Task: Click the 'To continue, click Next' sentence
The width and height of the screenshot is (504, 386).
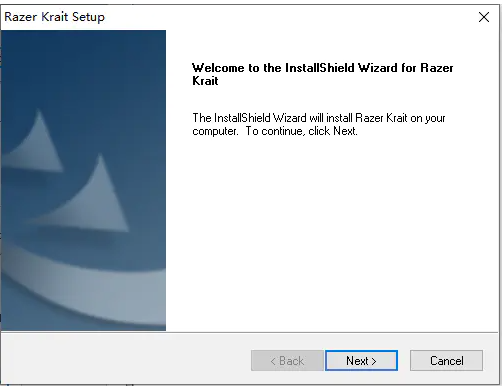Action: [301, 131]
